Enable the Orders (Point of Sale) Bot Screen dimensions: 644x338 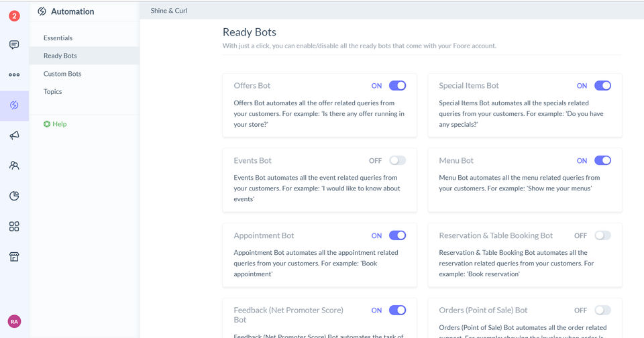(x=602, y=310)
